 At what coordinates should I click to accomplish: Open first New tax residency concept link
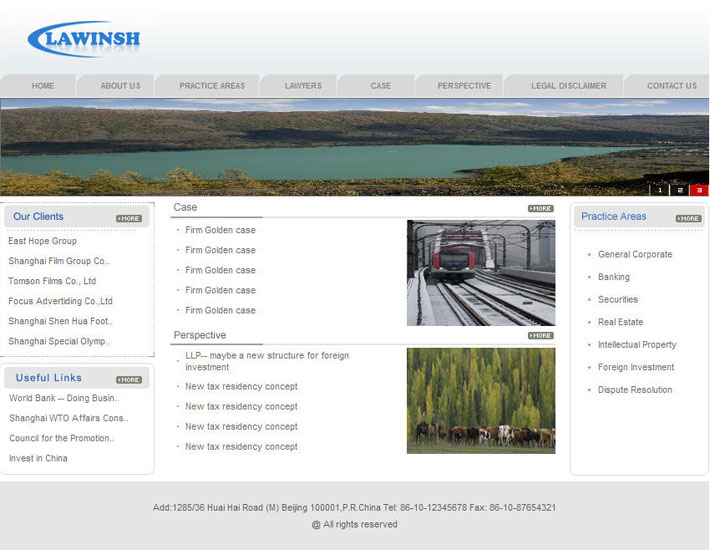tap(241, 386)
